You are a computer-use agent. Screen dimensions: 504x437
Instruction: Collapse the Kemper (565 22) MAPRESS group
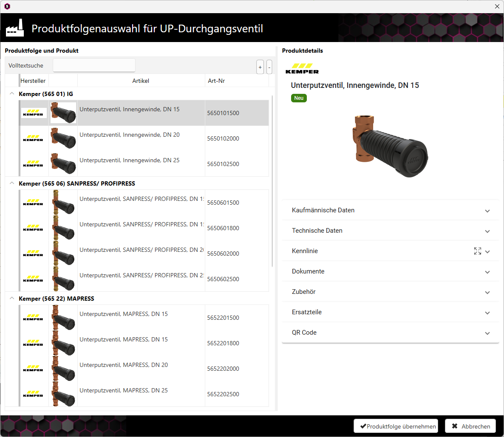pos(12,298)
